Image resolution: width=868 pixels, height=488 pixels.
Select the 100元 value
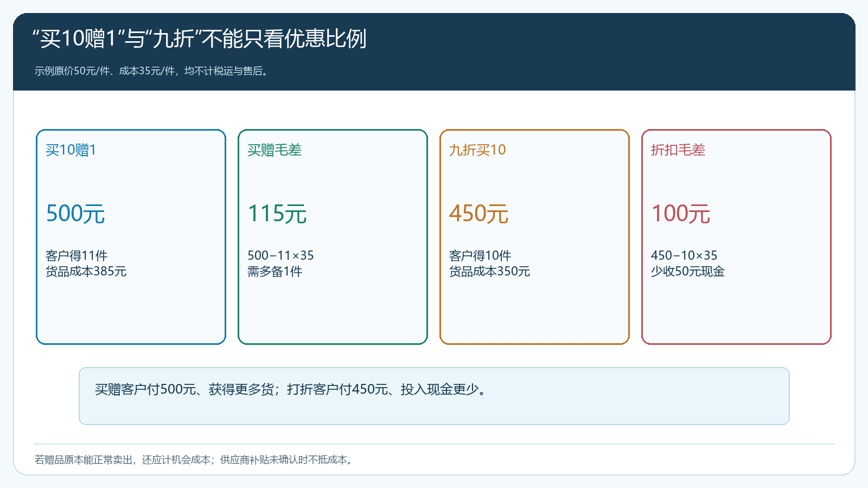coord(681,214)
